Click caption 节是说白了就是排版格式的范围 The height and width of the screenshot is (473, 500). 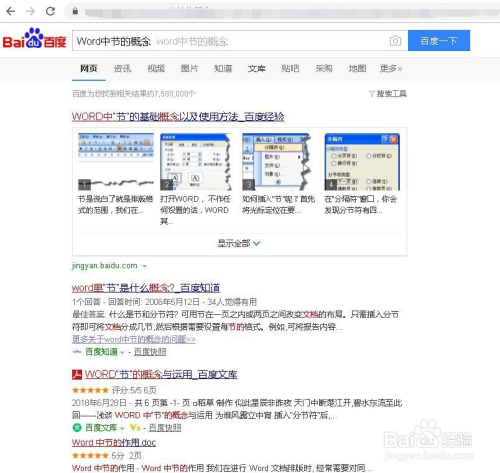[115, 205]
